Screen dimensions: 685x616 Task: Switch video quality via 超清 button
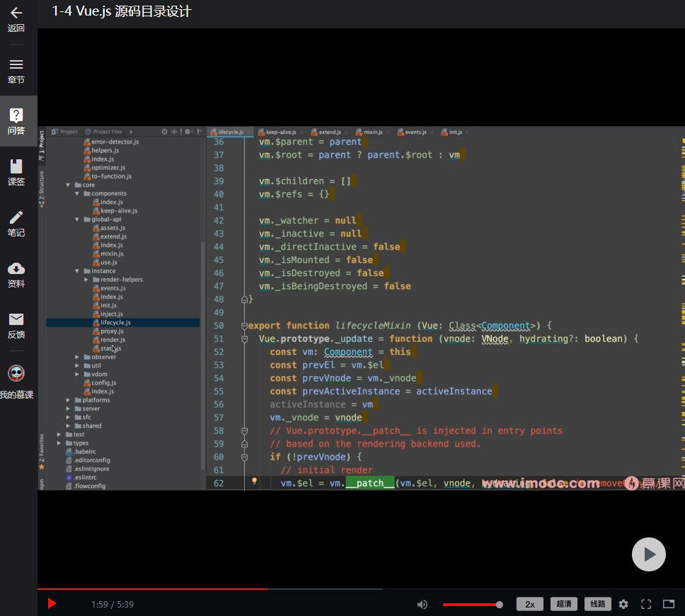coord(563,604)
